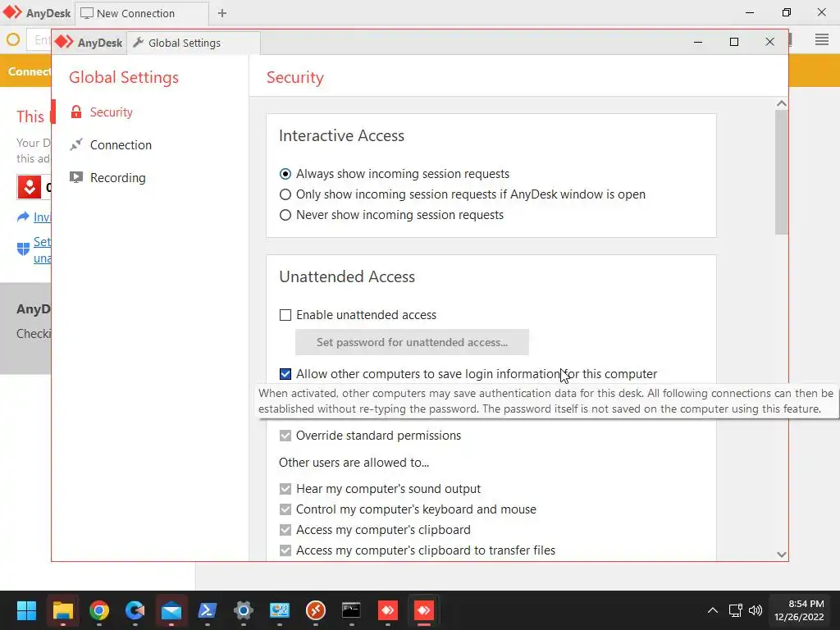Toggle Access my computer's clipboard checkbox
The height and width of the screenshot is (630, 840).
[x=285, y=530]
